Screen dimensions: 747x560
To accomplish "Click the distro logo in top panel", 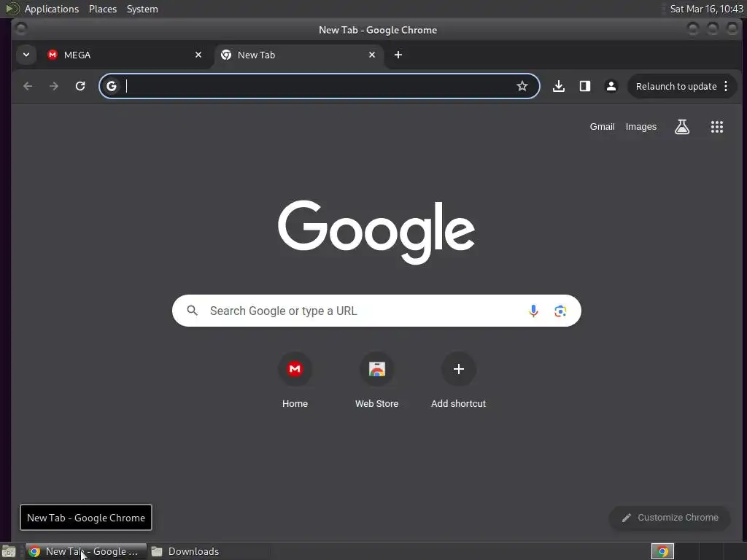I will (x=12, y=9).
